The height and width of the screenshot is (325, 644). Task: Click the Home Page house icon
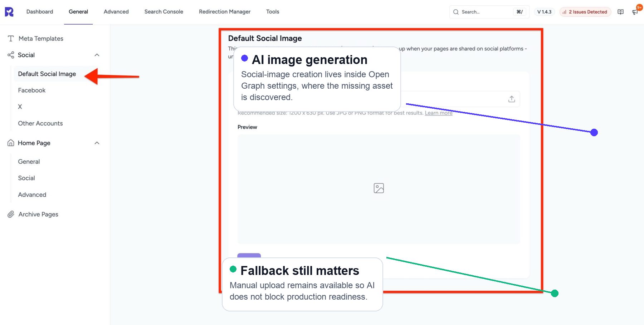11,143
